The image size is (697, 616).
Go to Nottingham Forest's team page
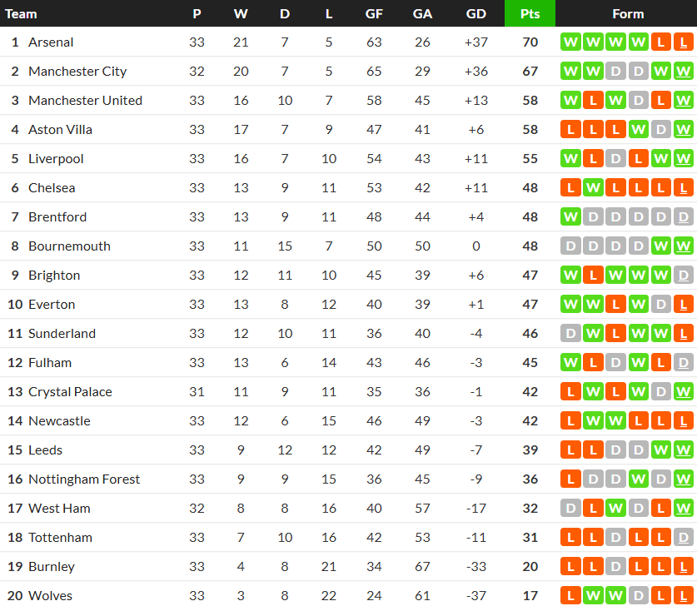pos(84,479)
